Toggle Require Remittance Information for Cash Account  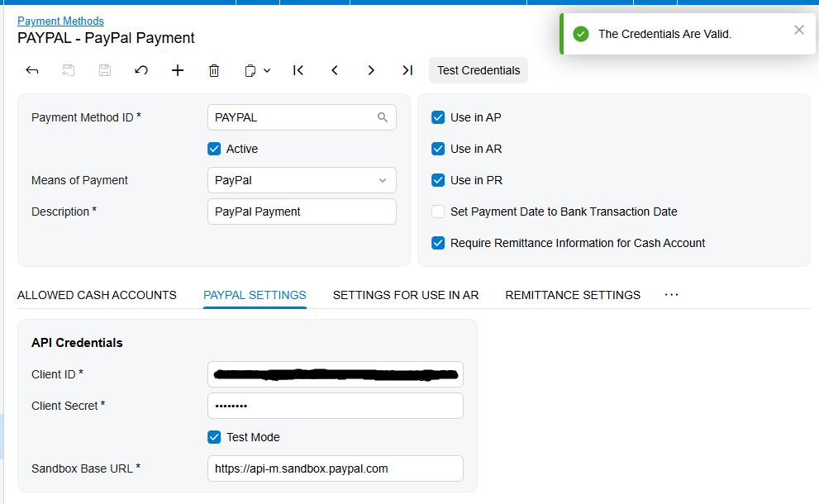coord(438,243)
